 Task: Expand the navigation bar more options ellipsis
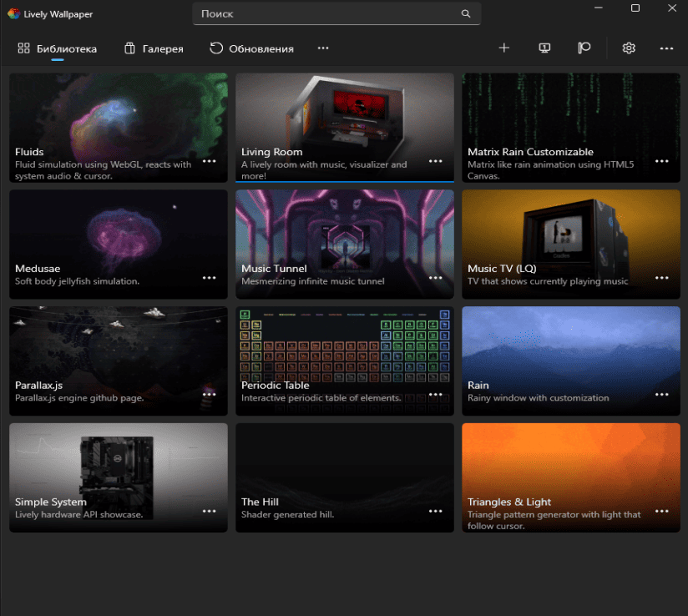tap(323, 48)
